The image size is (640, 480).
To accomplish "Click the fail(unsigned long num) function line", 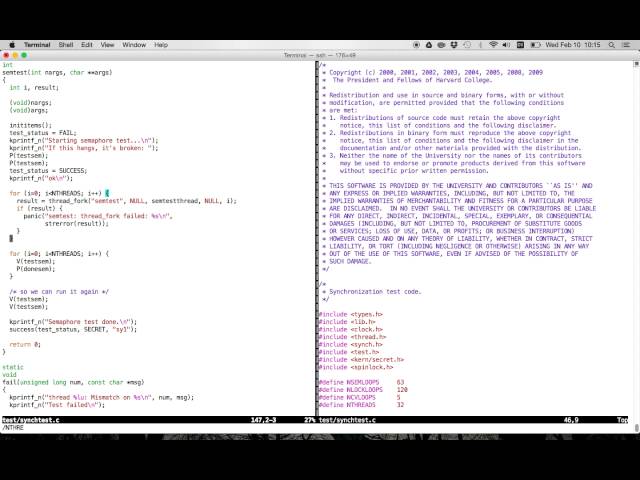I will [x=73, y=382].
